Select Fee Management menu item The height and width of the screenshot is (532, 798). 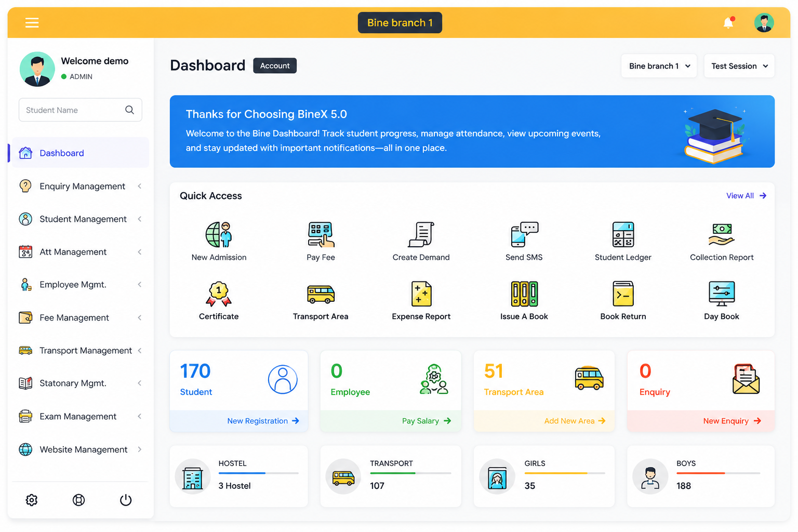click(x=79, y=317)
